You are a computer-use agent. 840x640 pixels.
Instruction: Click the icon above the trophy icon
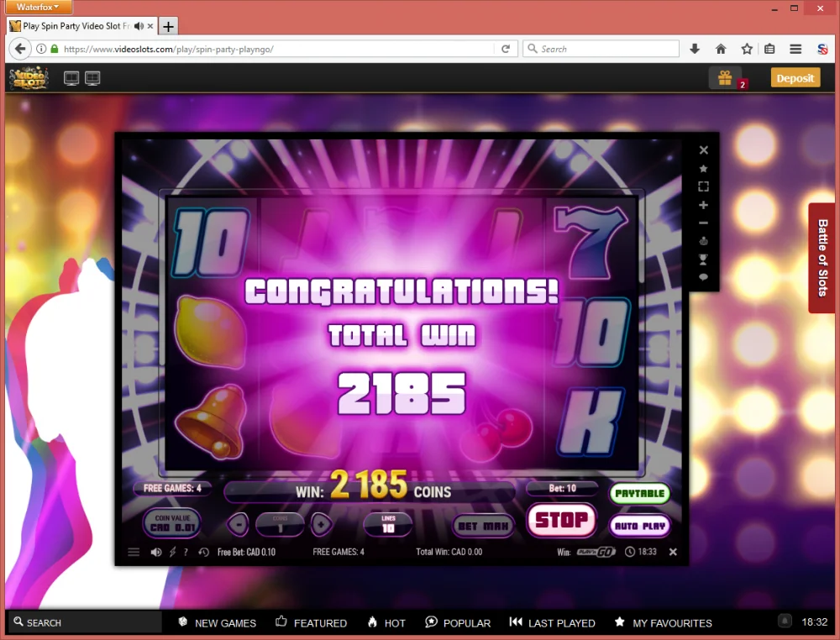[x=704, y=242]
